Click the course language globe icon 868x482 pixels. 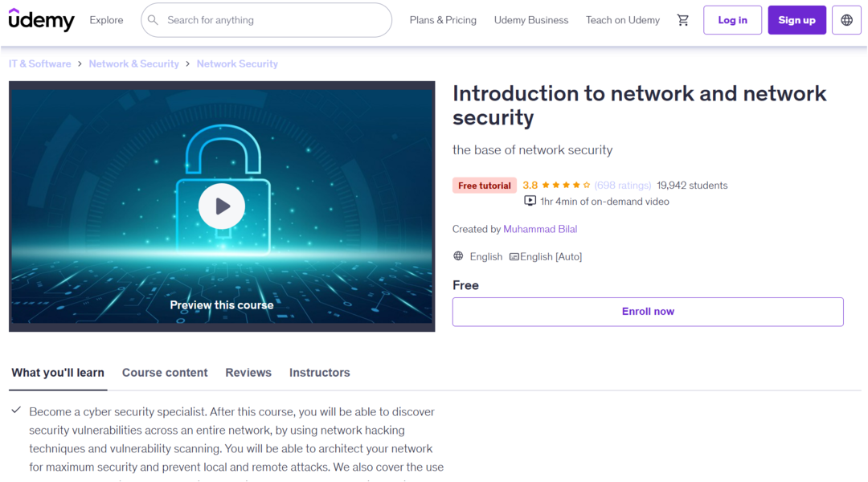[458, 256]
